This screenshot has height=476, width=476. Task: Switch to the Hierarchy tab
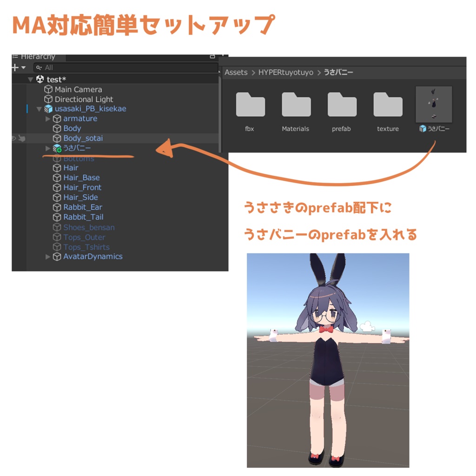(x=37, y=56)
